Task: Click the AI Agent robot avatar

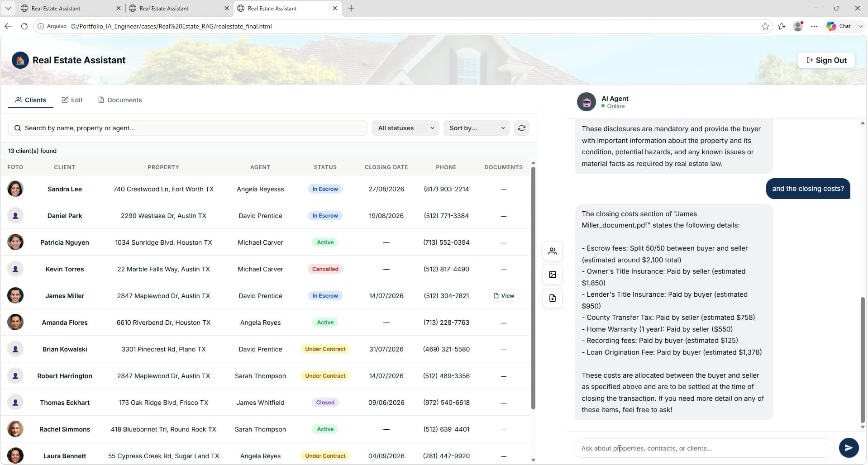Action: 586,102
